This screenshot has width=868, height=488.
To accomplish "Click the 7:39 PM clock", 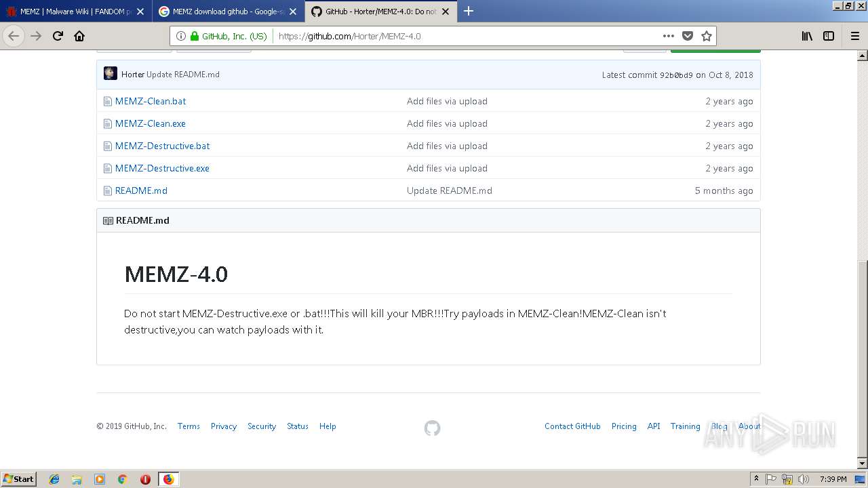I will pos(833,479).
